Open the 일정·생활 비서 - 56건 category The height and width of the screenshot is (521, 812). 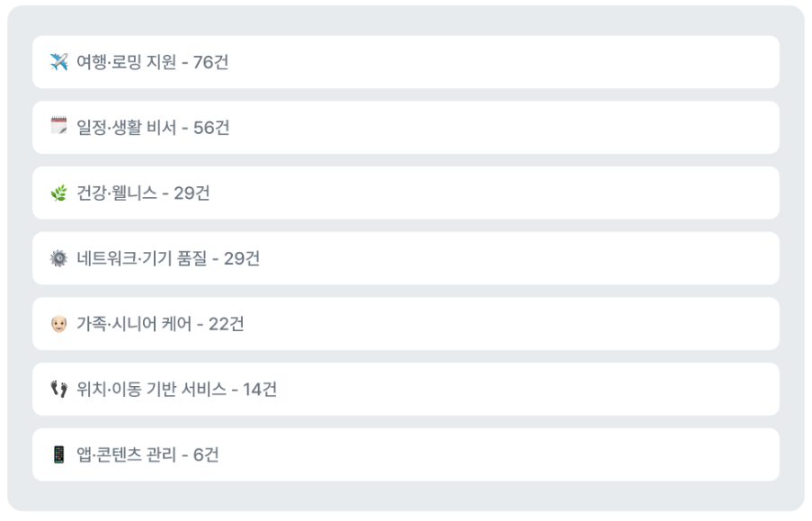coord(406,128)
